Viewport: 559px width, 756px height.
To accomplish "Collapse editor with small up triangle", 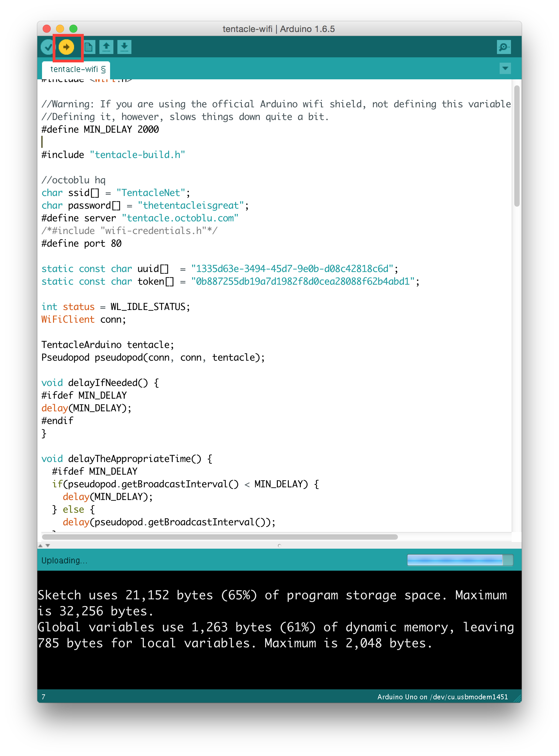I will point(40,545).
